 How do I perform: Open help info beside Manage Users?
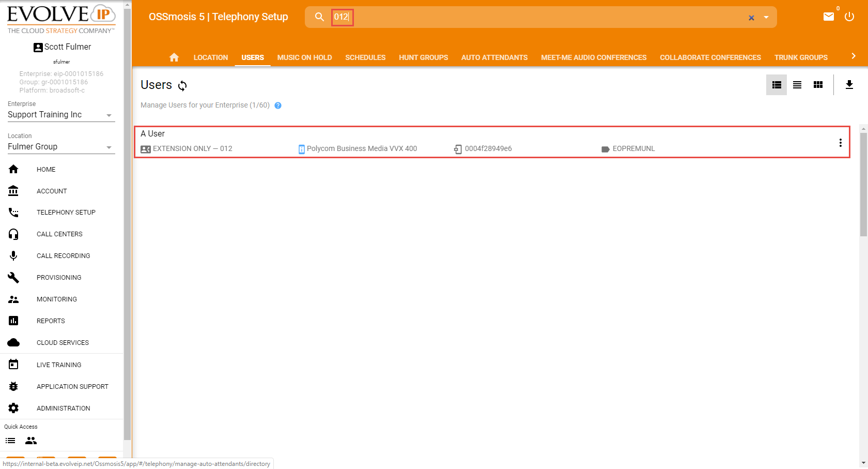[x=278, y=105]
